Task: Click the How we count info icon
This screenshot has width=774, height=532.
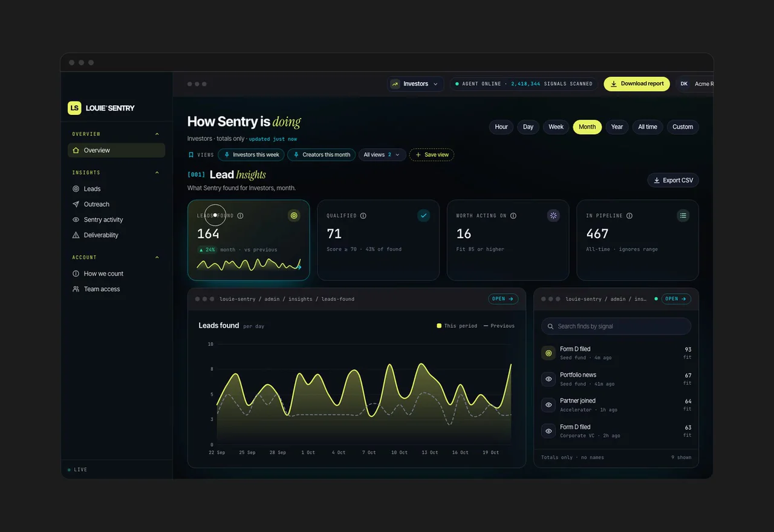Action: 76,274
